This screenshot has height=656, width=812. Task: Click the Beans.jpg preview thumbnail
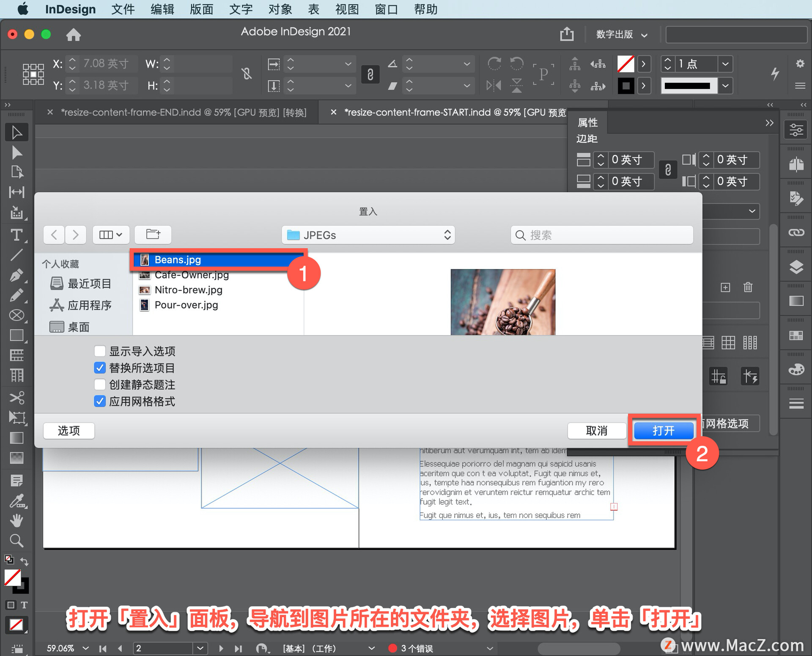pyautogui.click(x=503, y=302)
